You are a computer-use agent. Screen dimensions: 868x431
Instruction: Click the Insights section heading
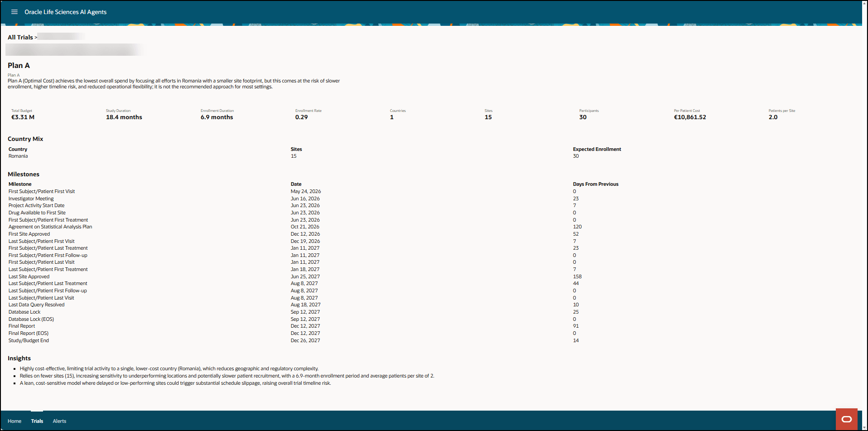point(19,358)
